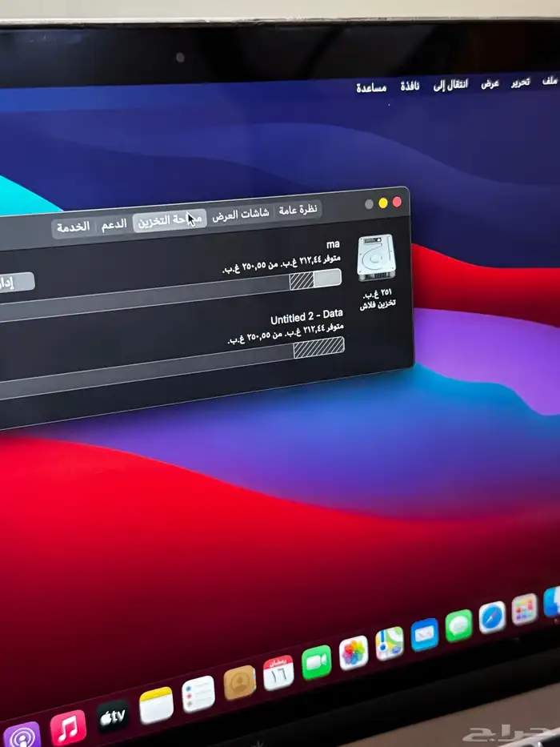Open the Music app in the dock

click(x=68, y=727)
